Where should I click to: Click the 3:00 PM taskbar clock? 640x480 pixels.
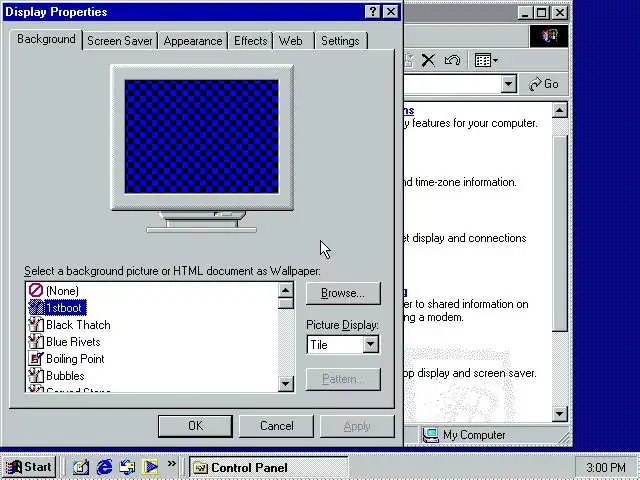click(x=606, y=467)
